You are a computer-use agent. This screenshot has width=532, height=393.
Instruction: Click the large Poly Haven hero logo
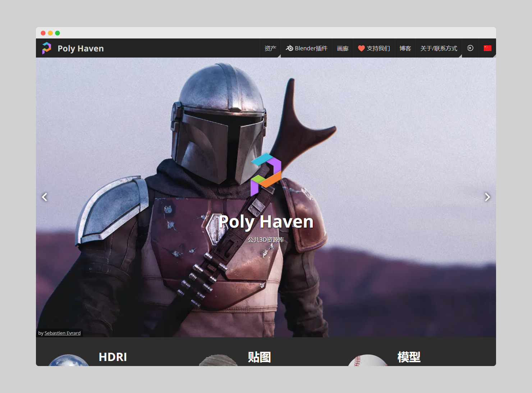tap(266, 174)
